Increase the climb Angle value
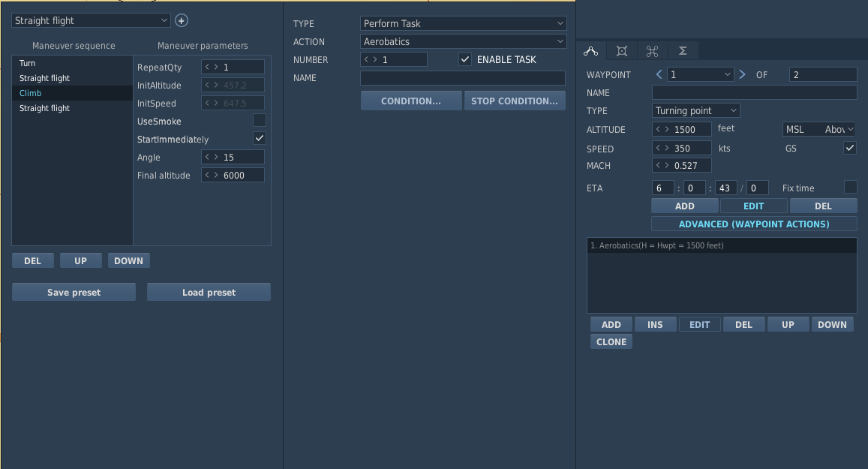Image resolution: width=868 pixels, height=469 pixels. (216, 158)
